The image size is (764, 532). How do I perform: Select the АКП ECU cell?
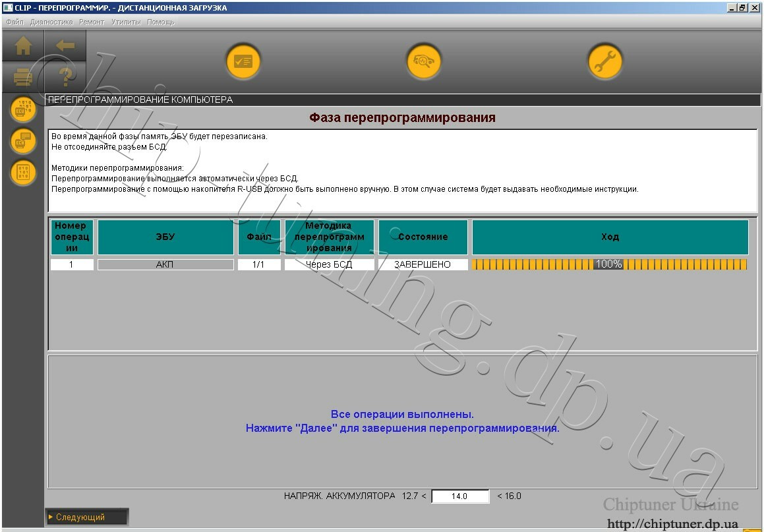click(x=165, y=264)
